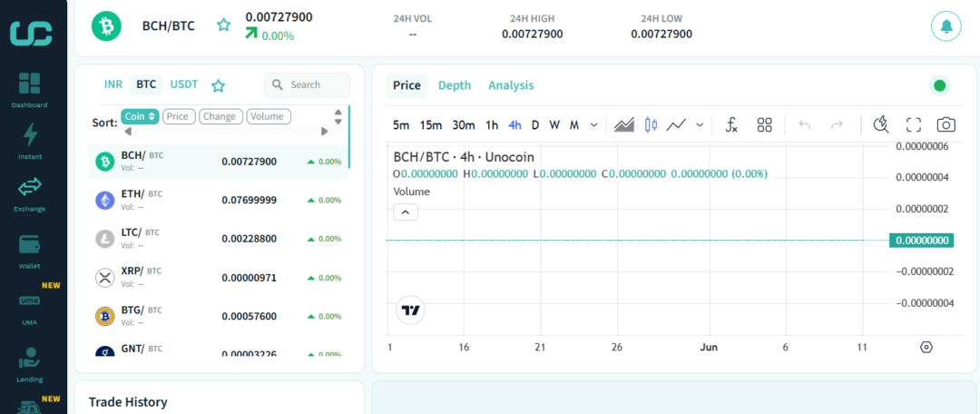Select the LTC/BTC market row
The image size is (980, 414).
coord(219,239)
